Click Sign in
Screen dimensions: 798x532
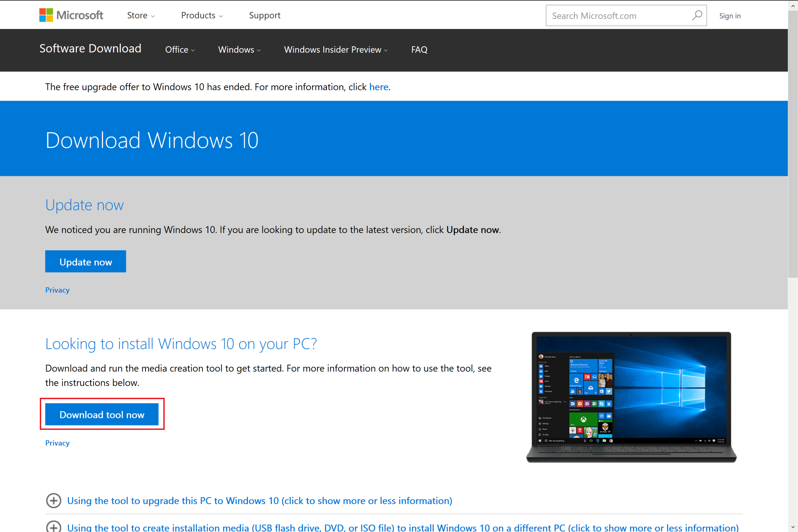tap(730, 16)
